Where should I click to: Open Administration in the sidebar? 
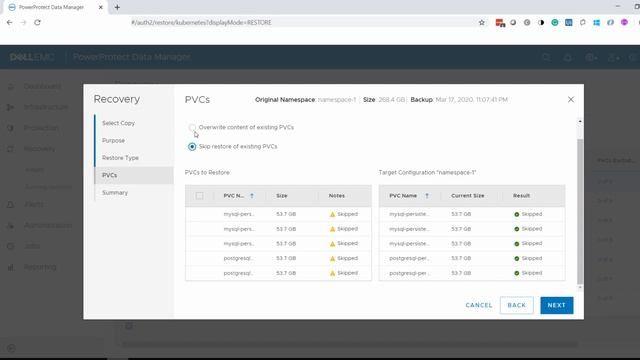tap(48, 225)
